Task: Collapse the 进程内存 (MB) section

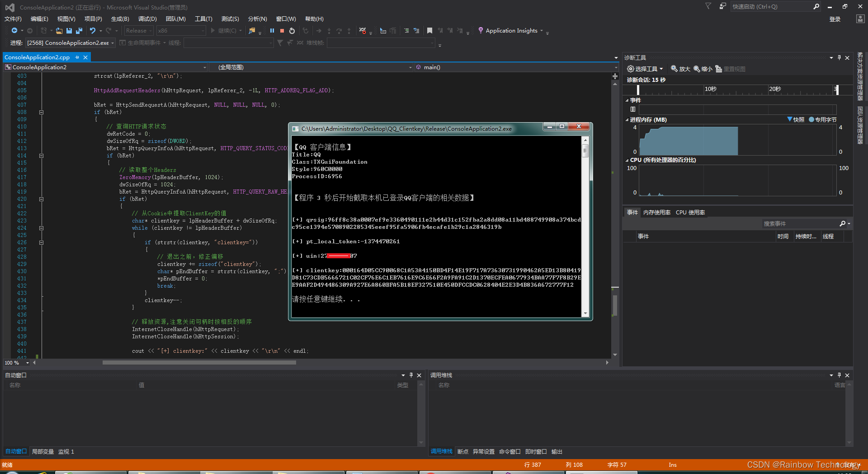Action: [627, 120]
